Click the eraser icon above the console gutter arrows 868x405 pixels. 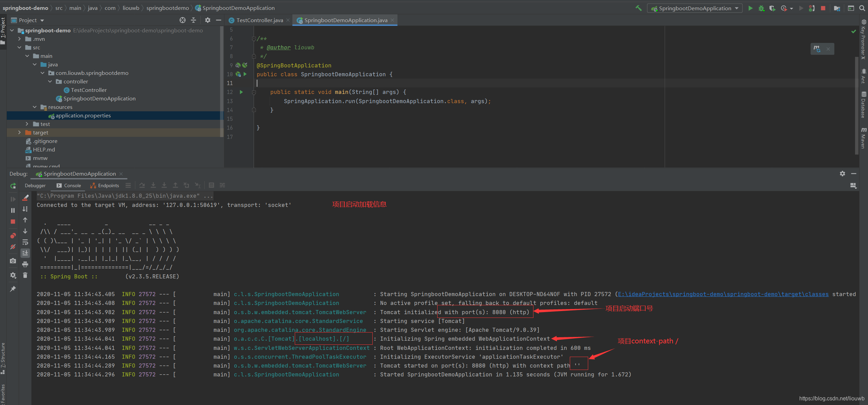(25, 197)
